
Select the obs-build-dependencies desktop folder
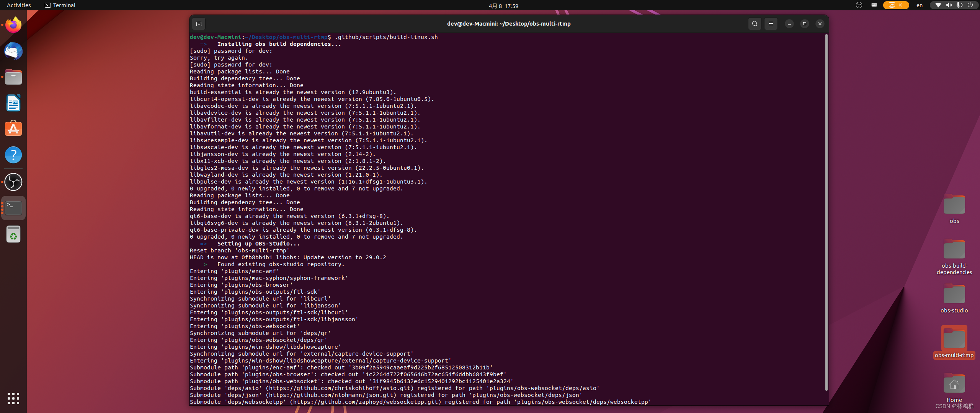point(954,256)
